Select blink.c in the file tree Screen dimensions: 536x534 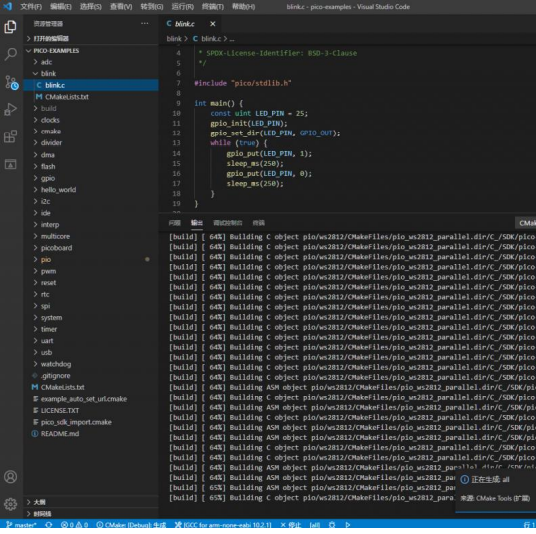[x=91, y=85]
